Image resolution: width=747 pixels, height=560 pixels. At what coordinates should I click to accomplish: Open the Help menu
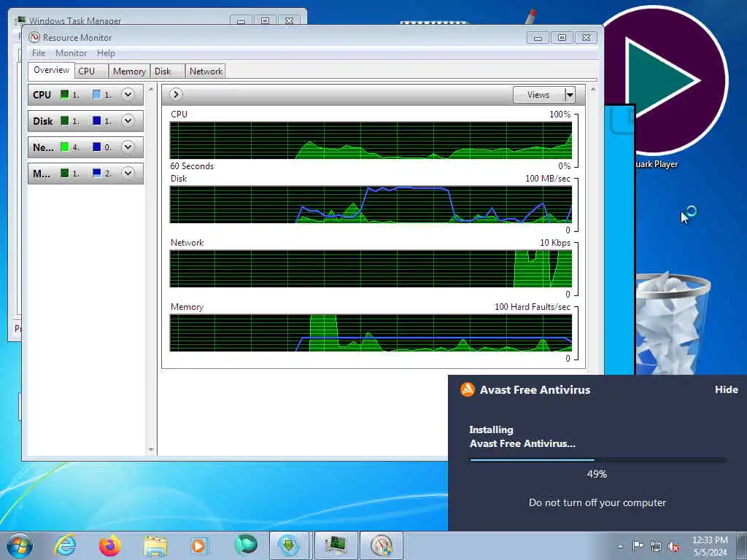(106, 52)
